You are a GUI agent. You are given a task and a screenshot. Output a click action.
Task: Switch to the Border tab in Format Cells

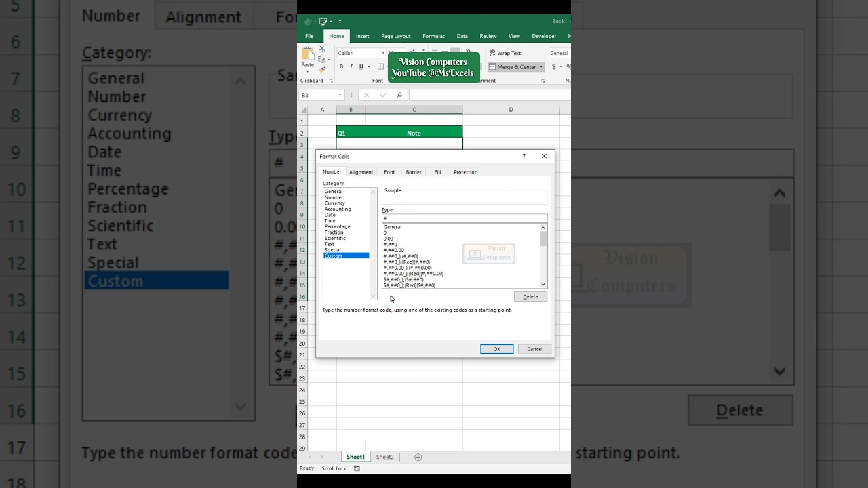[414, 172]
